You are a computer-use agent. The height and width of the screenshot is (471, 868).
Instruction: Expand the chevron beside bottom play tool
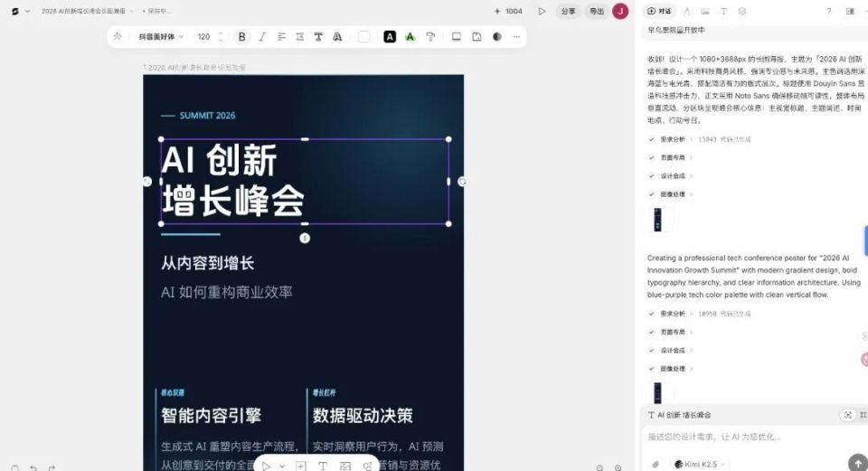click(x=282, y=466)
